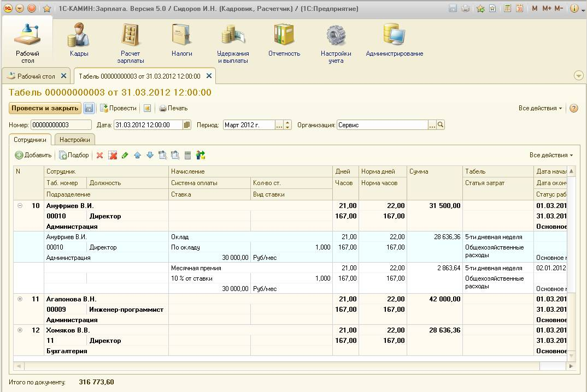The image size is (587, 392).
Task: Click the red X delete row icon
Action: pos(100,156)
